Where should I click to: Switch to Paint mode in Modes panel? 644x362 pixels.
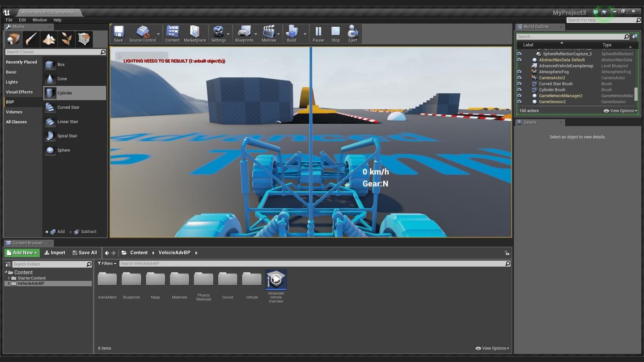(30, 39)
